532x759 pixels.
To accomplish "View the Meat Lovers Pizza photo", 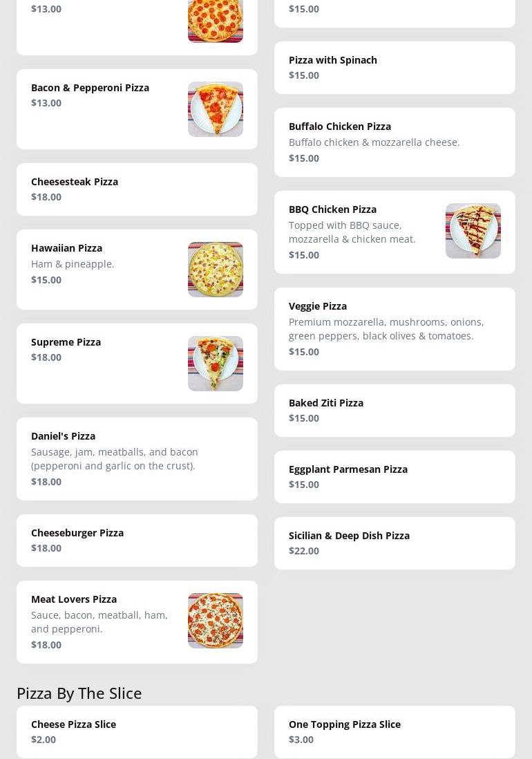I will click(x=216, y=621).
